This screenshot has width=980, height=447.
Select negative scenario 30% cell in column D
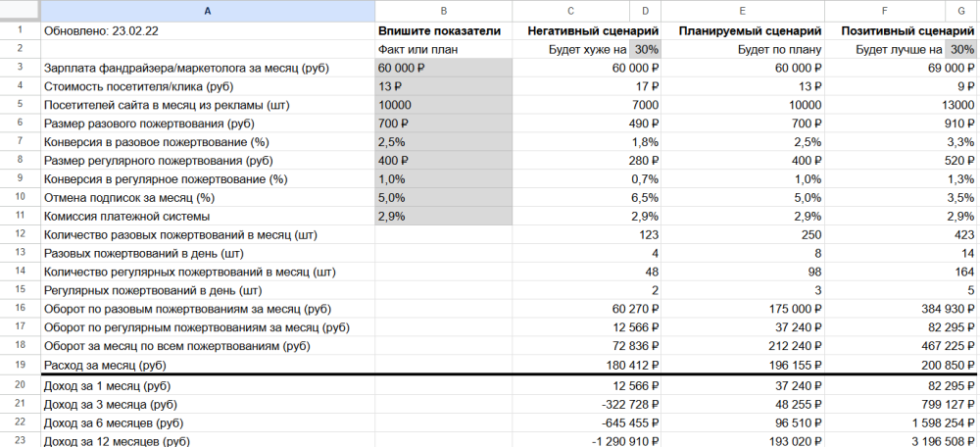(x=646, y=49)
